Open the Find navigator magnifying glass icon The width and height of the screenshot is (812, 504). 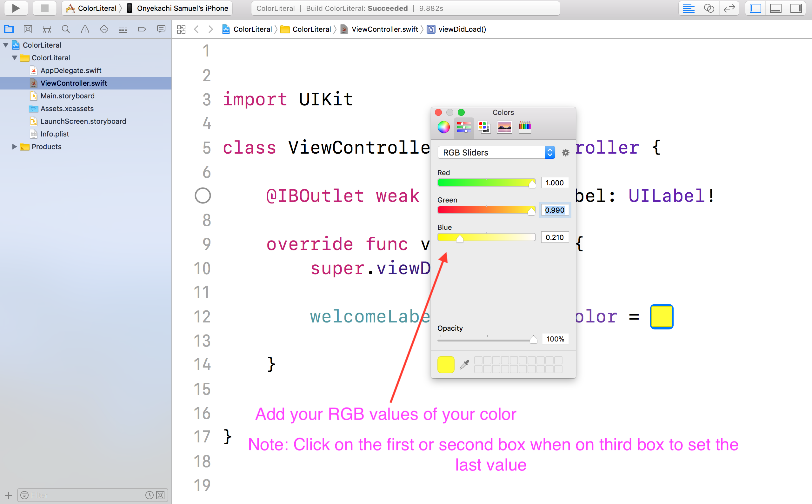(66, 29)
